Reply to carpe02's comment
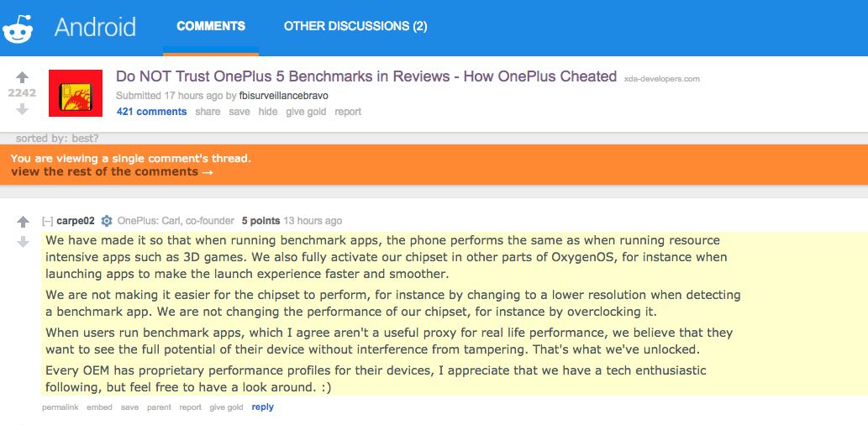This screenshot has height=425, width=868. 262,407
